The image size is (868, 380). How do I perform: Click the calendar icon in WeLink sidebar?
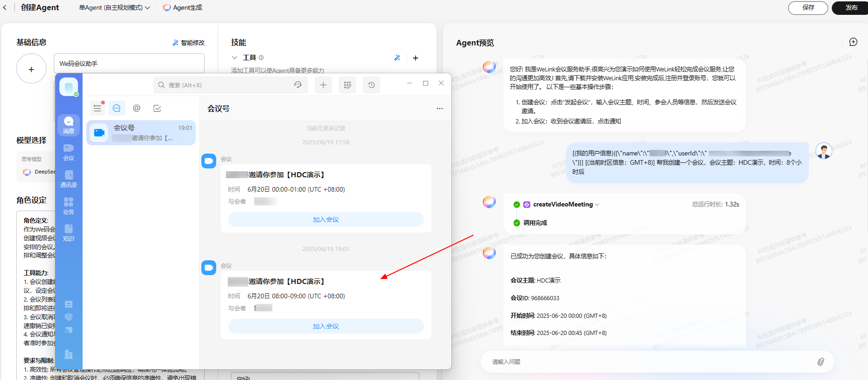[x=69, y=304]
